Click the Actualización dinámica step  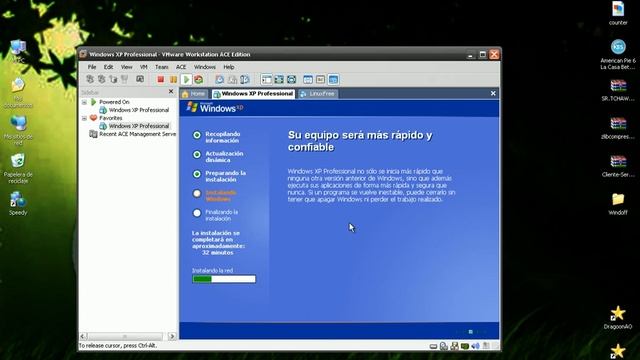[x=218, y=157]
